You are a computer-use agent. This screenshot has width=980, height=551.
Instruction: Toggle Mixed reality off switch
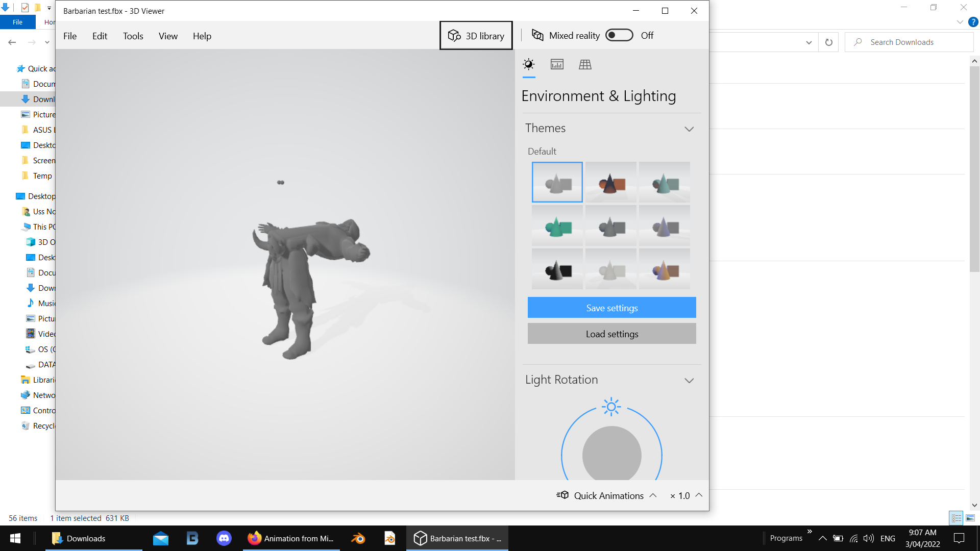[619, 35]
